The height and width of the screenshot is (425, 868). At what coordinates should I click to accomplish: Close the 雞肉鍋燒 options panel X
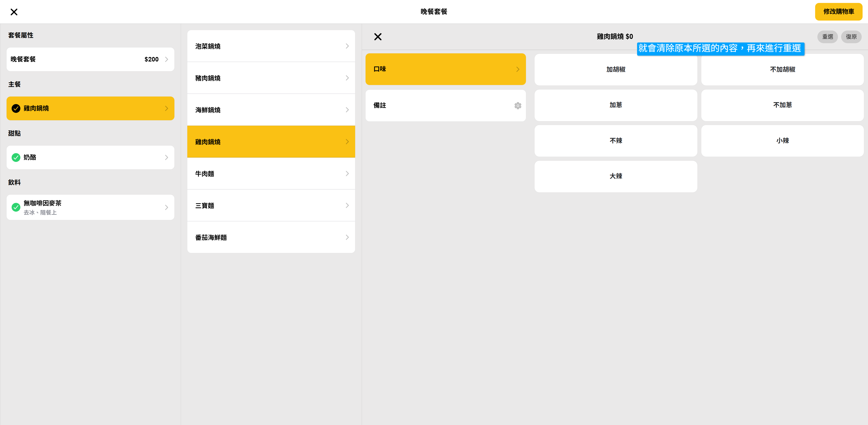pyautogui.click(x=378, y=37)
